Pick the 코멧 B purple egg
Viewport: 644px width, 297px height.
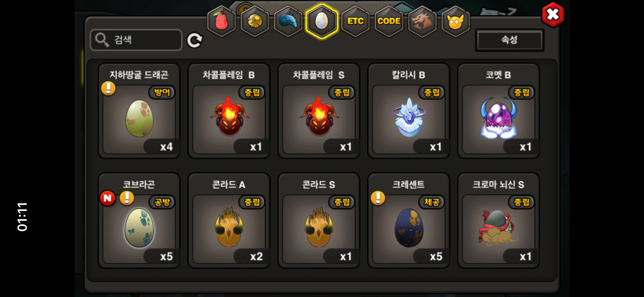[499, 111]
